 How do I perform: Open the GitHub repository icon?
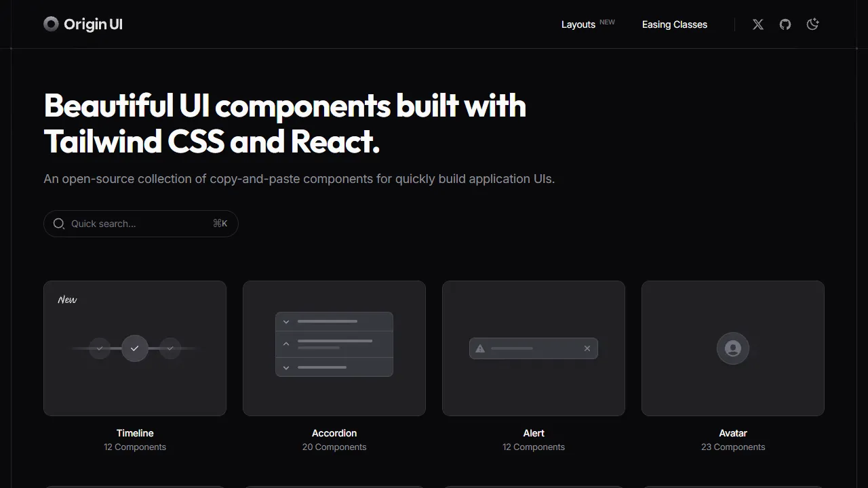785,24
